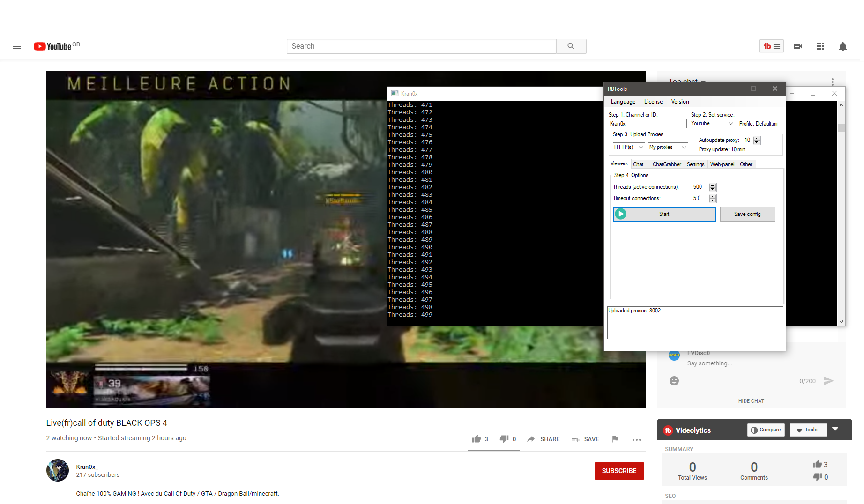Expand the My proxies dropdown
Screen dimensions: 864x504
(668, 148)
